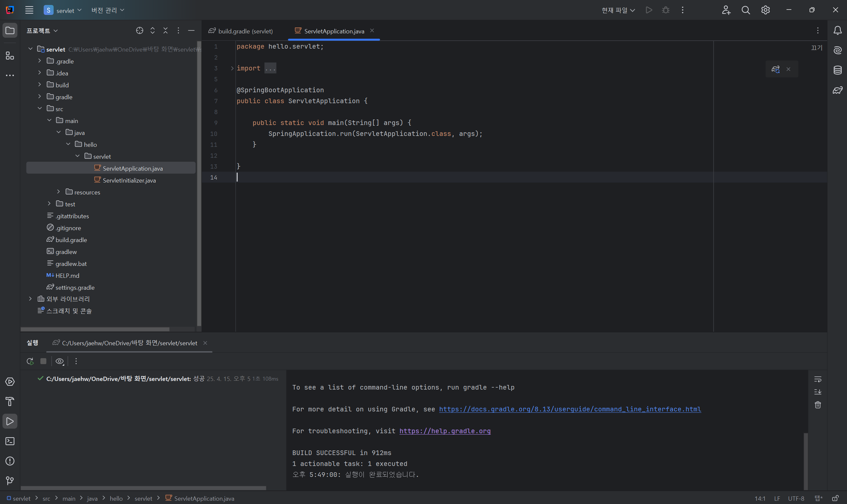Unfold the import statements
847x504 pixels.
pos(232,68)
